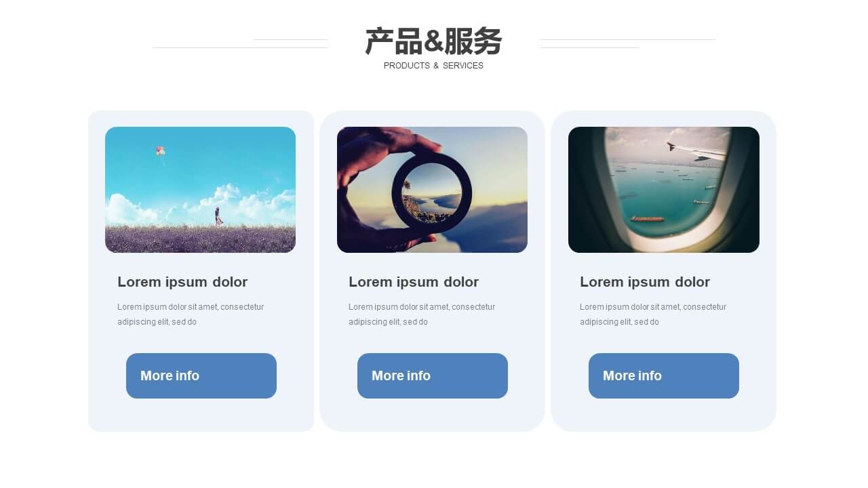Click the decorative lines left of title
868x488 pixels.
[240, 43]
